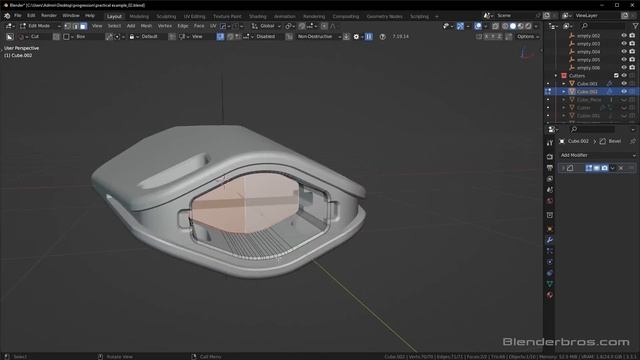Select wireframe viewport shading
The width and height of the screenshot is (640, 360).
point(505,26)
